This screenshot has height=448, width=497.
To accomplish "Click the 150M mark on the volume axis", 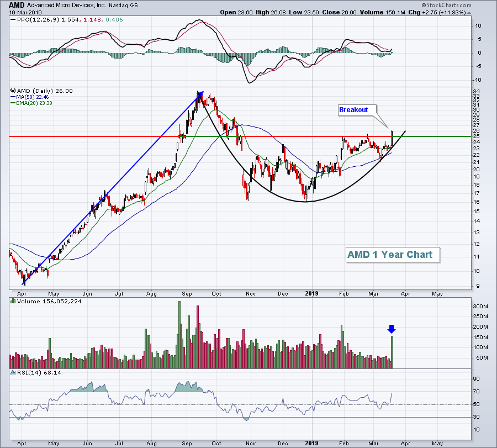I will click(481, 338).
